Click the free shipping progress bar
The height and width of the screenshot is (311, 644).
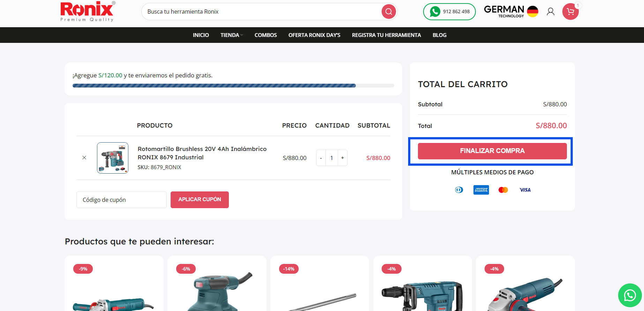click(233, 85)
